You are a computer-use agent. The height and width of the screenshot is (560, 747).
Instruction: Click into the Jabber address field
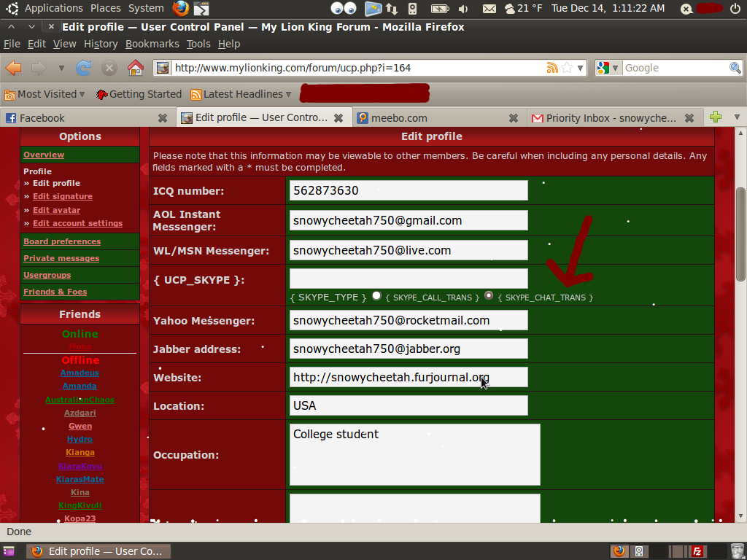pos(408,349)
